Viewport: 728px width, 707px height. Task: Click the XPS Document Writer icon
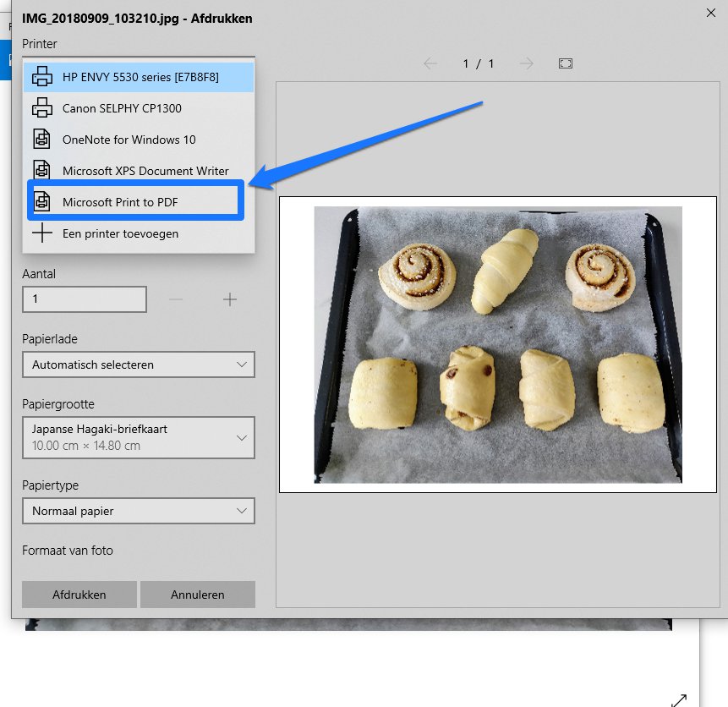pos(41,169)
